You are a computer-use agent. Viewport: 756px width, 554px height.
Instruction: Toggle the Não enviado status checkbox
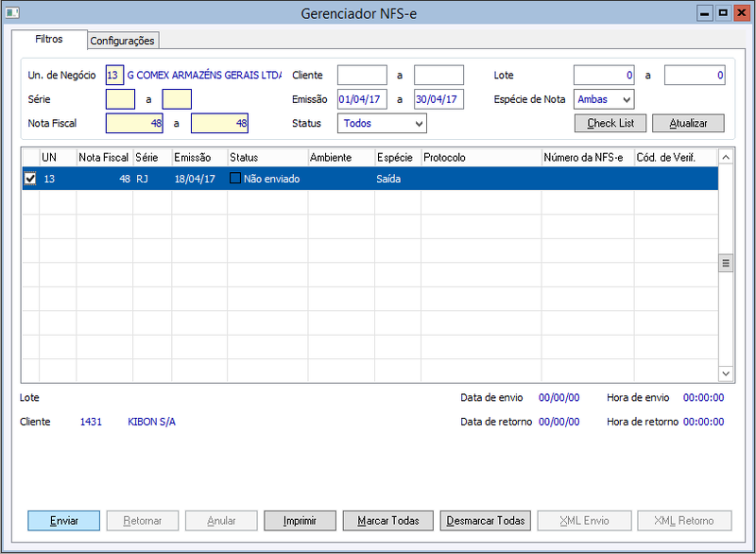pos(234,178)
